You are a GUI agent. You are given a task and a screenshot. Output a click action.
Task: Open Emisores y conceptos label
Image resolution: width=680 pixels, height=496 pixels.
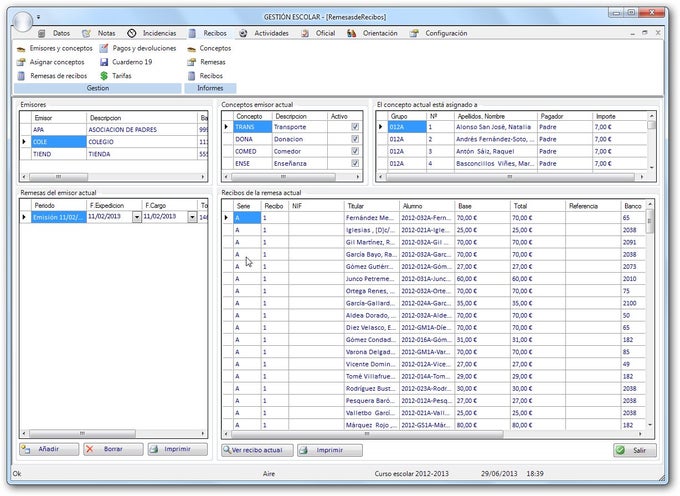[x=61, y=49]
